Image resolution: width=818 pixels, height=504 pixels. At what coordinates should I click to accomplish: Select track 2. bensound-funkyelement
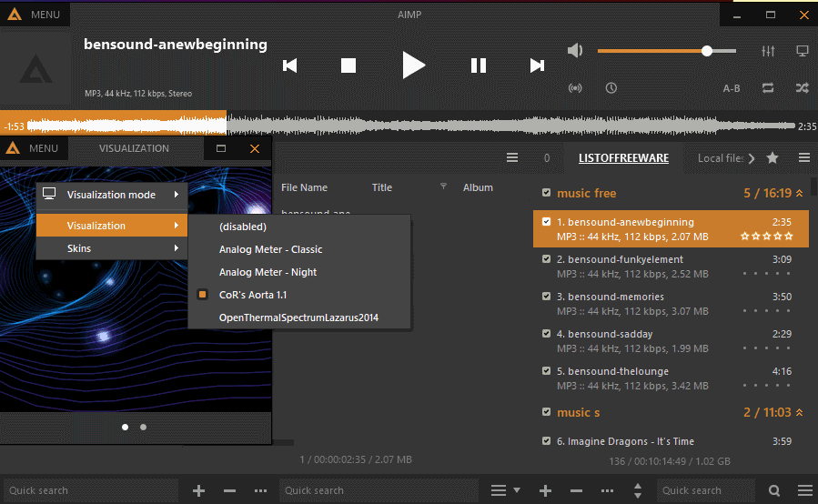tap(671, 266)
